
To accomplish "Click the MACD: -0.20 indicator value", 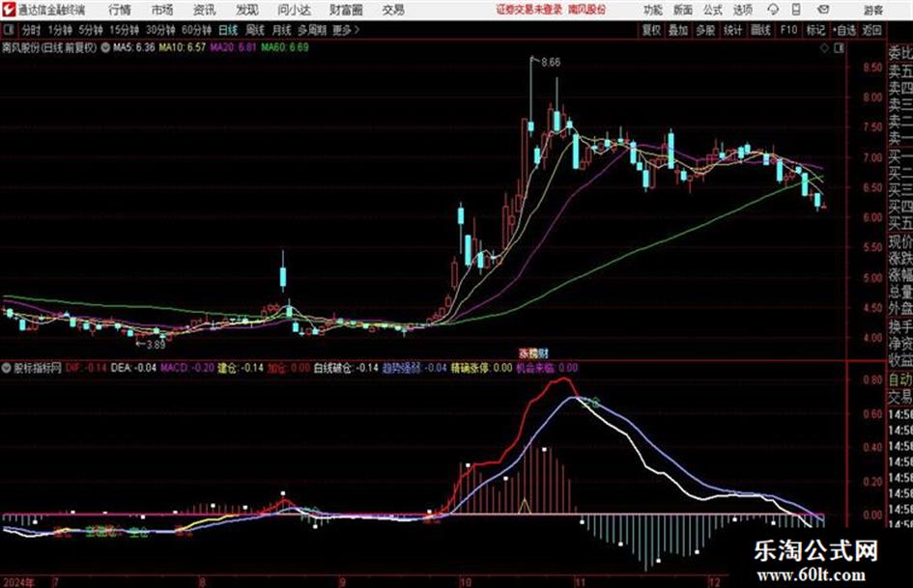I will [x=187, y=368].
